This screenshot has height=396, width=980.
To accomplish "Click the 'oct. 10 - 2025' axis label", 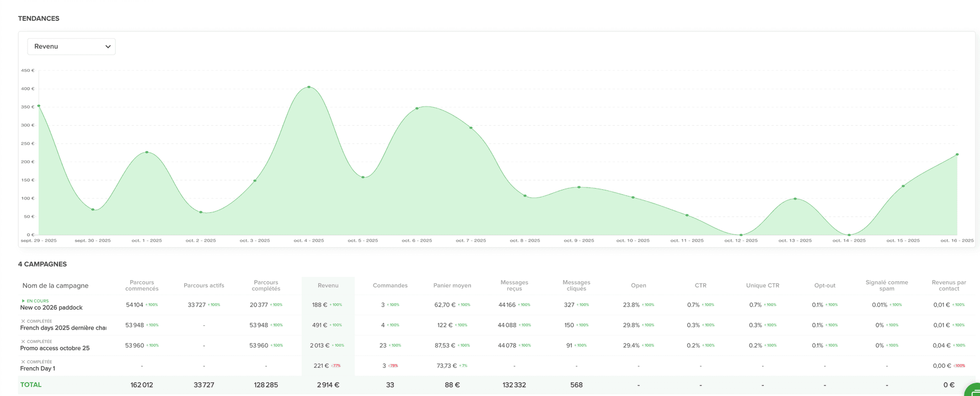I will (633, 241).
